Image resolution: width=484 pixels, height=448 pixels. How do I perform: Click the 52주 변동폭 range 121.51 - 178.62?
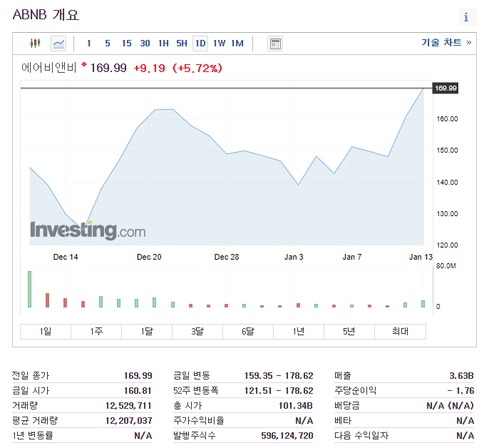click(x=279, y=390)
